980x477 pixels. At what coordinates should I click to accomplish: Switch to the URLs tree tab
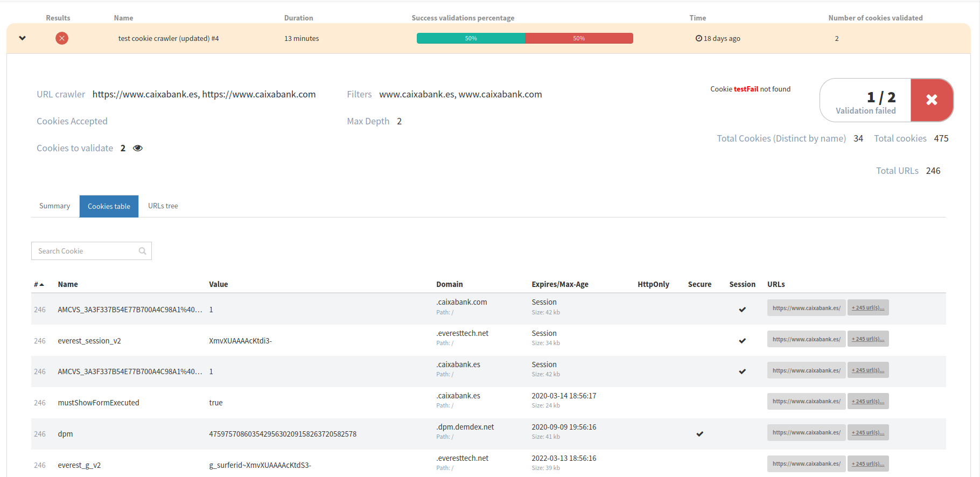point(163,206)
